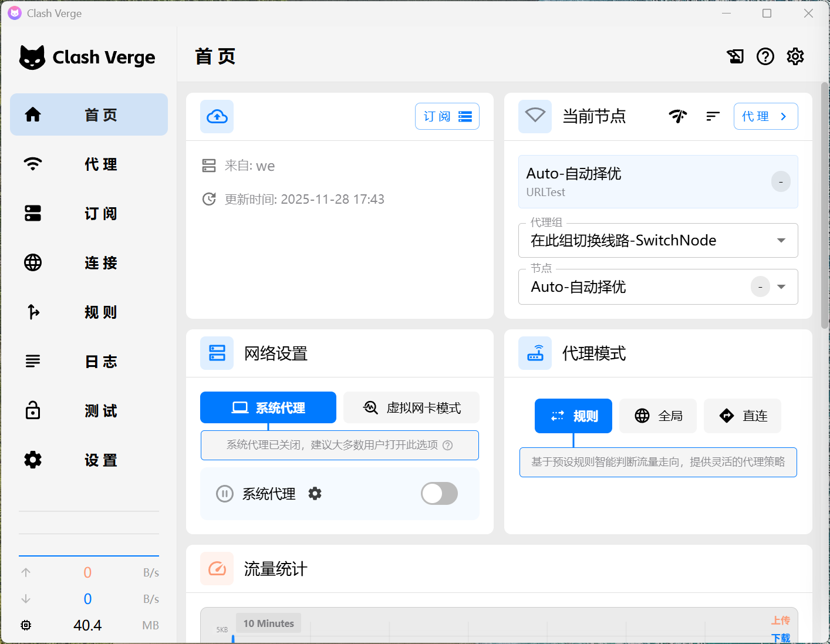The width and height of the screenshot is (830, 644).
Task: Click the sort nodes icon
Action: (x=713, y=116)
